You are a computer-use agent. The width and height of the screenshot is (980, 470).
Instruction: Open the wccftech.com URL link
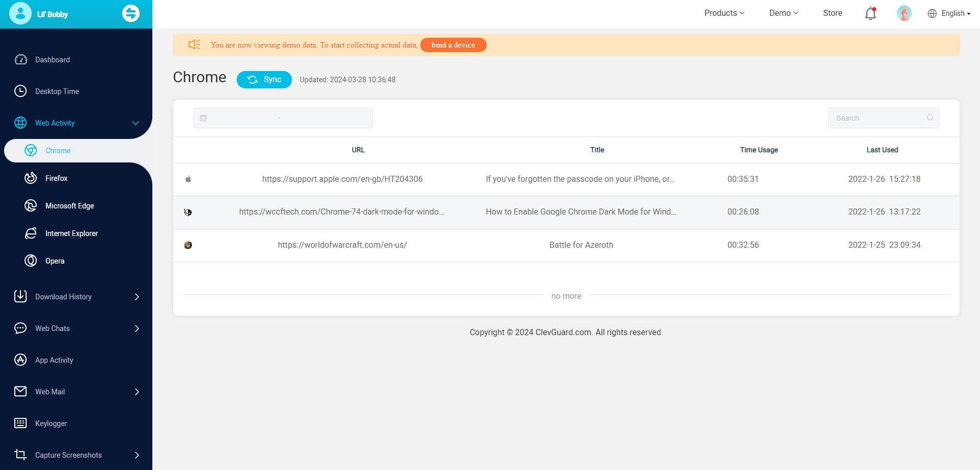click(341, 212)
